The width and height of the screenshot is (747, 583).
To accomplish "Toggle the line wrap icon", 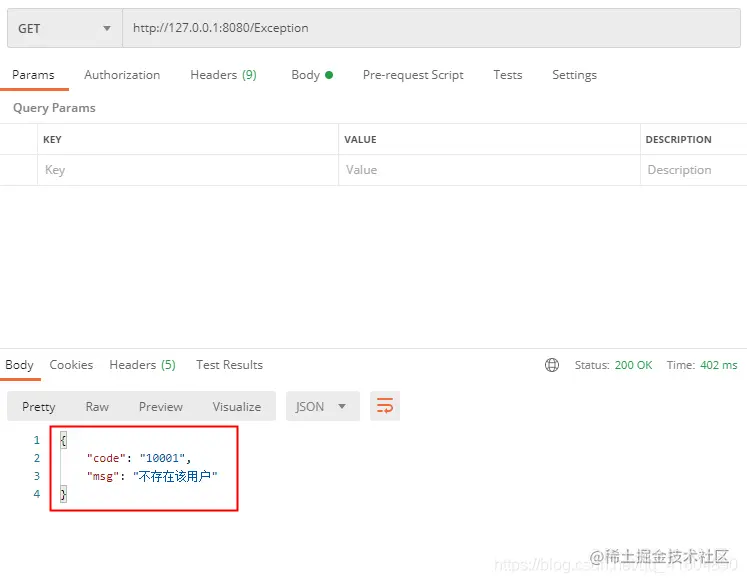I will (x=385, y=406).
